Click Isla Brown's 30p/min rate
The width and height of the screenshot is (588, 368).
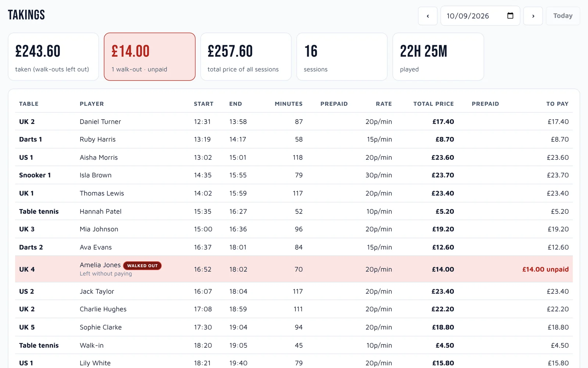379,175
